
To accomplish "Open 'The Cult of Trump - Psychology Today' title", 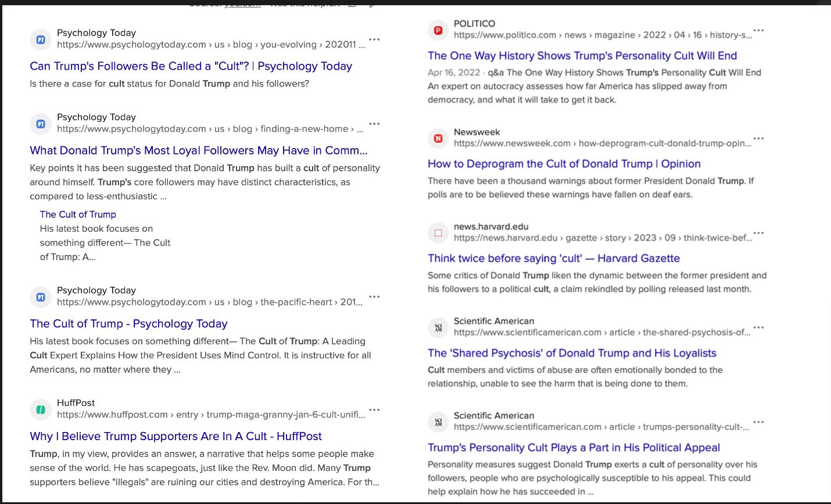I will click(128, 323).
